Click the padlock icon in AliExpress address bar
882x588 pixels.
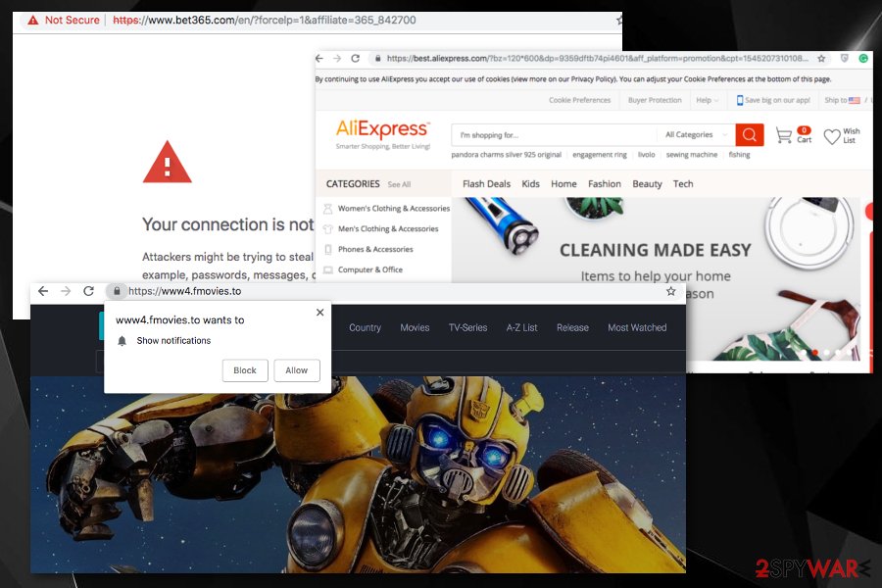(x=378, y=59)
